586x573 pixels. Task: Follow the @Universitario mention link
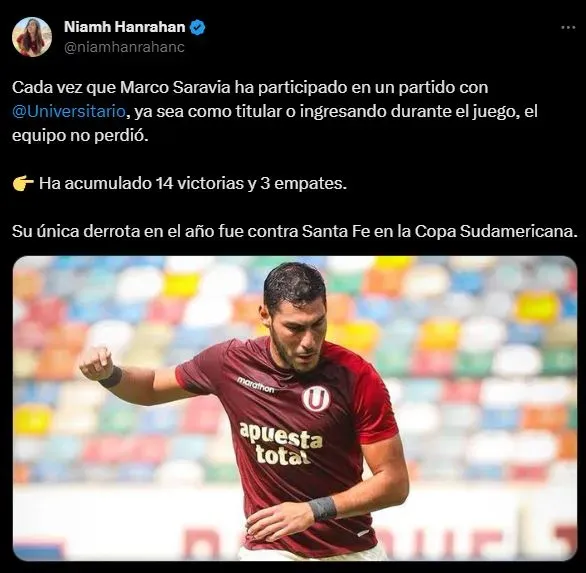[69, 111]
